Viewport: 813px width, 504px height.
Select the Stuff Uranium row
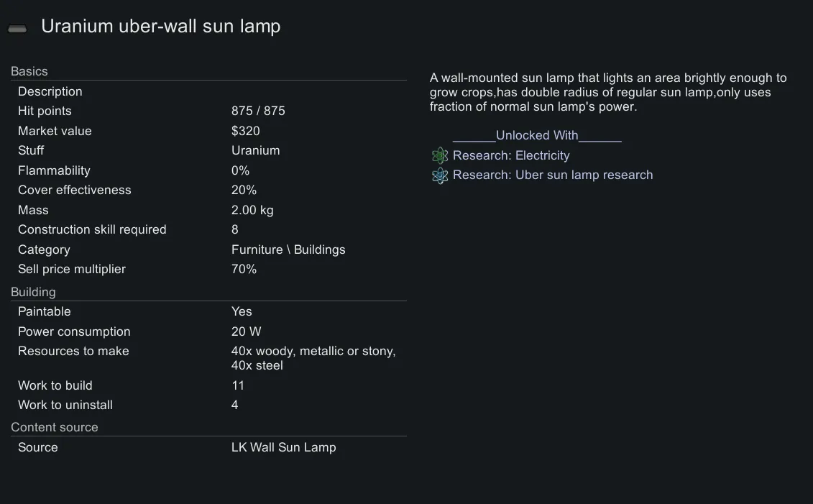(x=208, y=151)
